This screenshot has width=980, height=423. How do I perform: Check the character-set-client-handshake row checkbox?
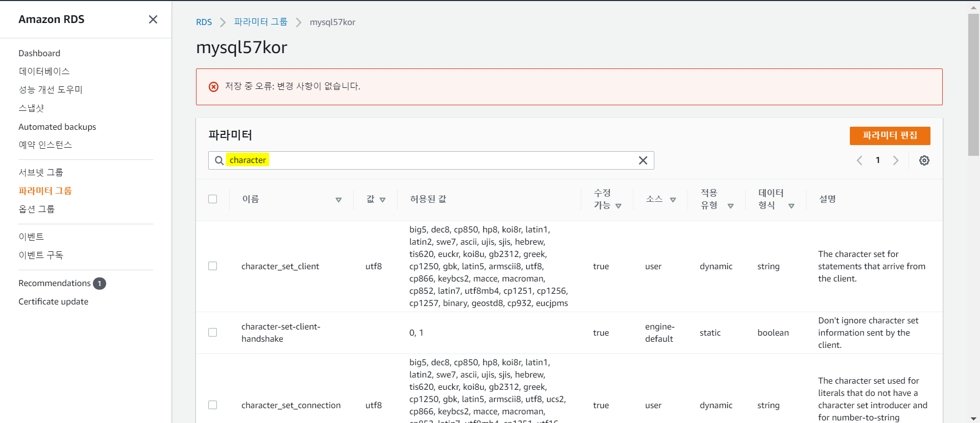coord(213,333)
